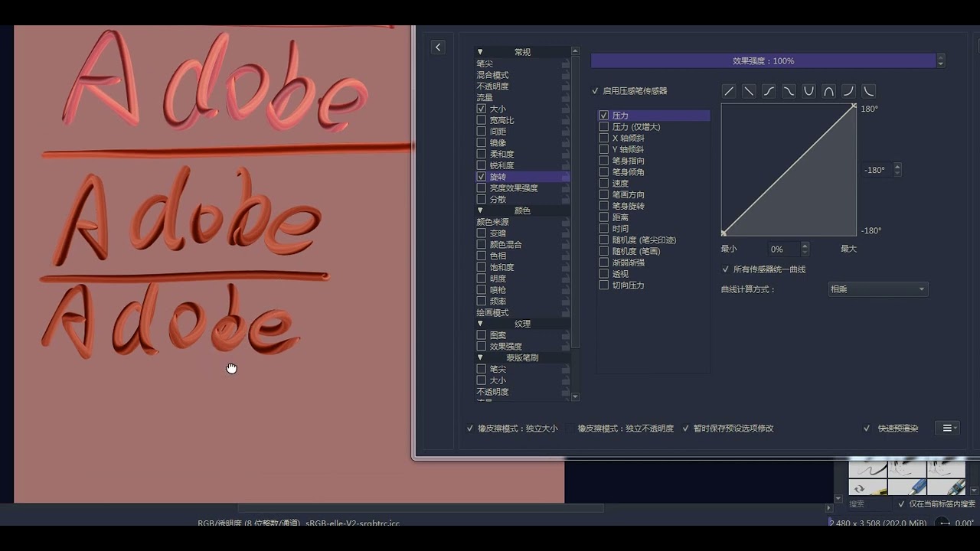Toggle 快速预渲染 option

pyautogui.click(x=890, y=429)
